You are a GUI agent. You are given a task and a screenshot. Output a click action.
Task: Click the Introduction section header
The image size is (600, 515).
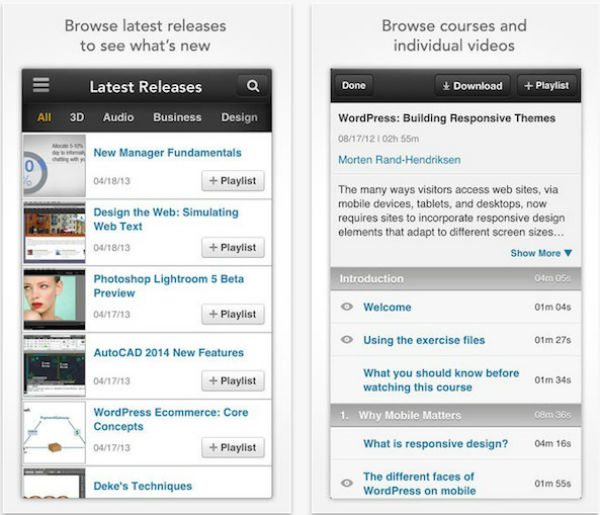pos(456,279)
